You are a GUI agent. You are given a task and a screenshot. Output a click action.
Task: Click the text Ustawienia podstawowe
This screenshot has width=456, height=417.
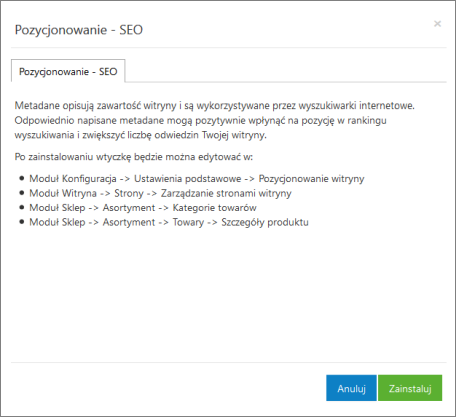[x=187, y=178]
